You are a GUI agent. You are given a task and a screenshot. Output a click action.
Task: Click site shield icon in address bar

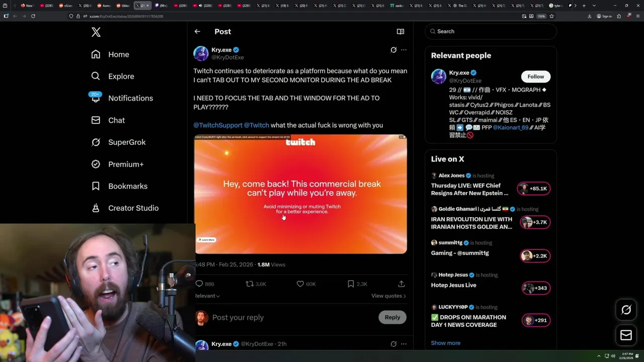point(71,16)
